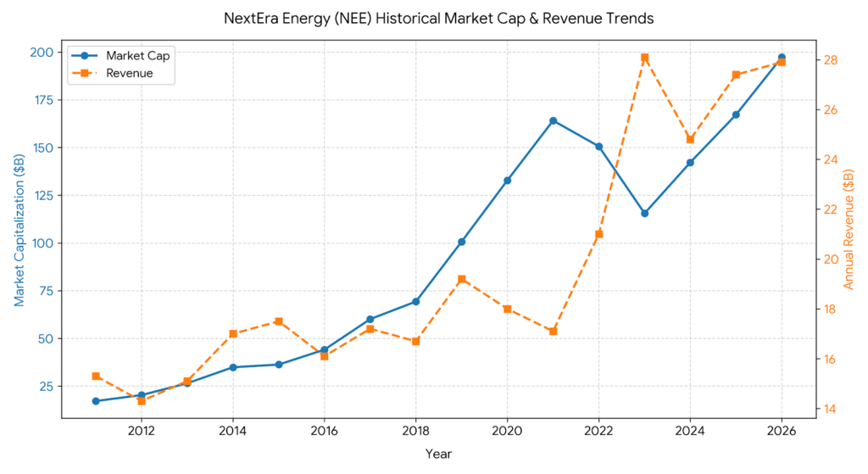
Task: Select the 2020 Revenue data point
Action: click(508, 309)
